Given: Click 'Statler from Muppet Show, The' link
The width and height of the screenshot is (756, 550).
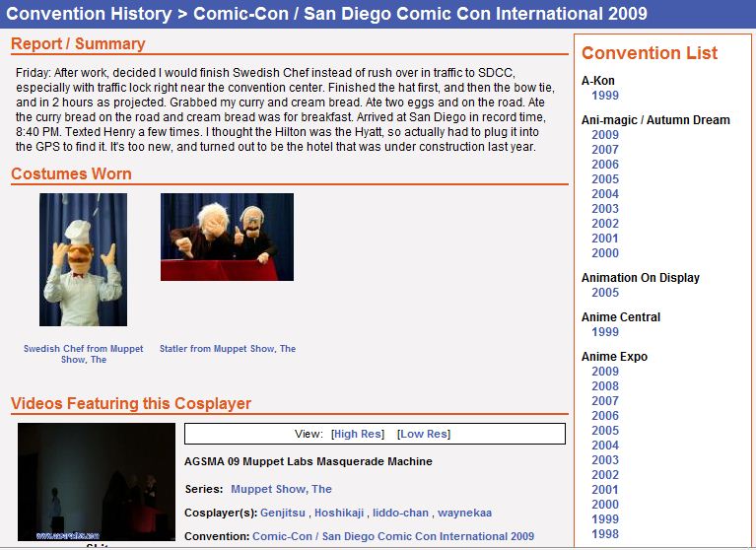Looking at the screenshot, I should [x=228, y=349].
